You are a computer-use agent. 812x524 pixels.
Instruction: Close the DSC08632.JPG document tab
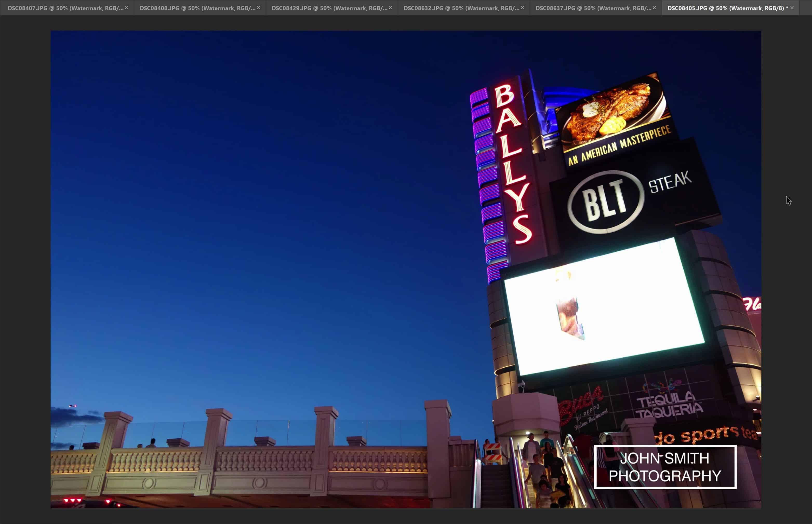click(x=522, y=8)
